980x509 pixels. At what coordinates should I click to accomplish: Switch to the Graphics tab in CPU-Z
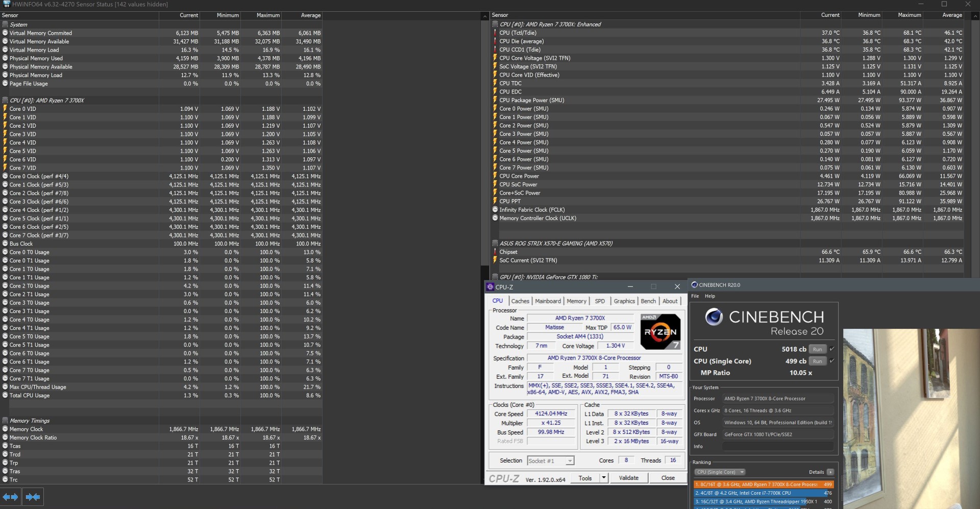624,301
